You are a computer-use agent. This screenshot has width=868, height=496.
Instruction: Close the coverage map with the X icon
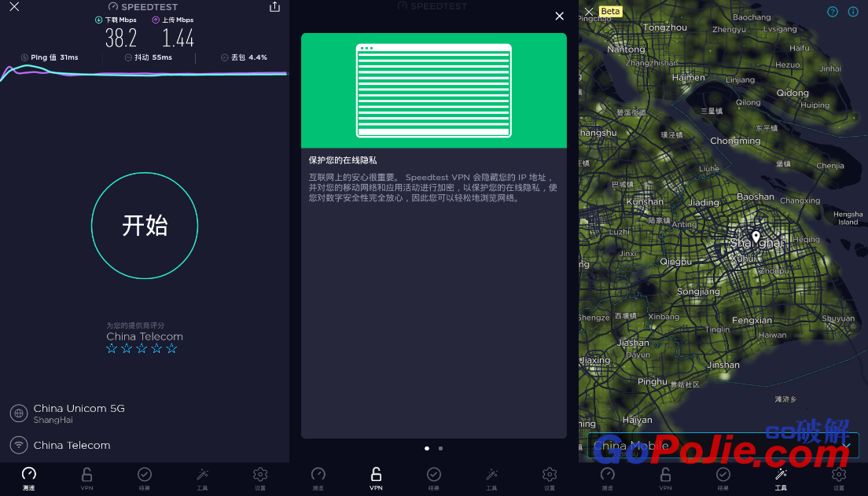pos(589,12)
